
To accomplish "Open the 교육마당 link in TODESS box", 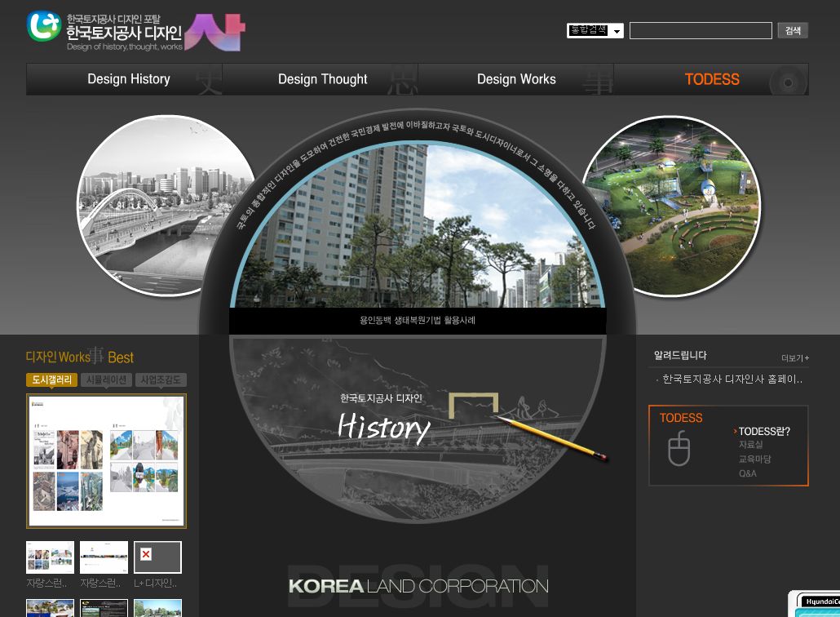I will click(x=755, y=459).
